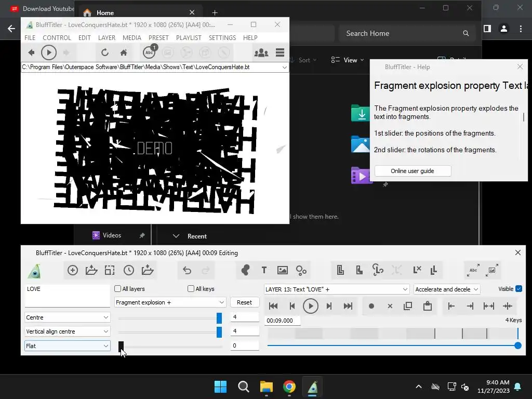Toggle the Visible checkbox

[x=519, y=289]
